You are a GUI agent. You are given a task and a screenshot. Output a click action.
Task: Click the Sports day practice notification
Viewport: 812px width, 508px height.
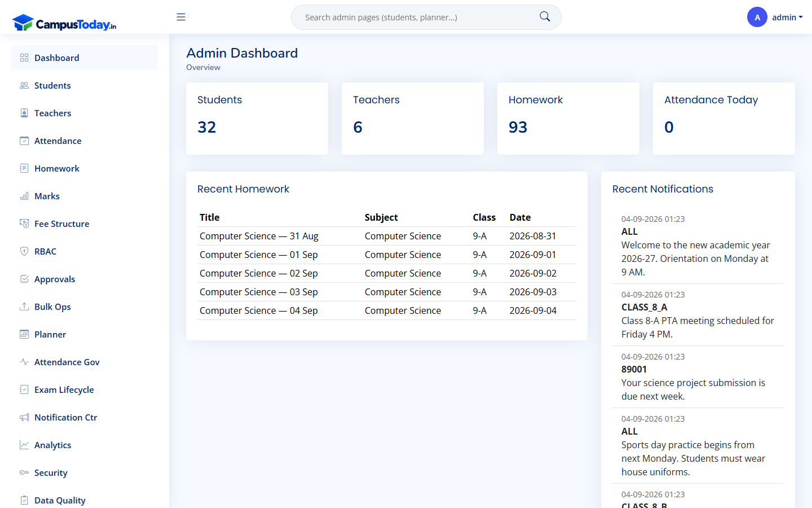698,445
